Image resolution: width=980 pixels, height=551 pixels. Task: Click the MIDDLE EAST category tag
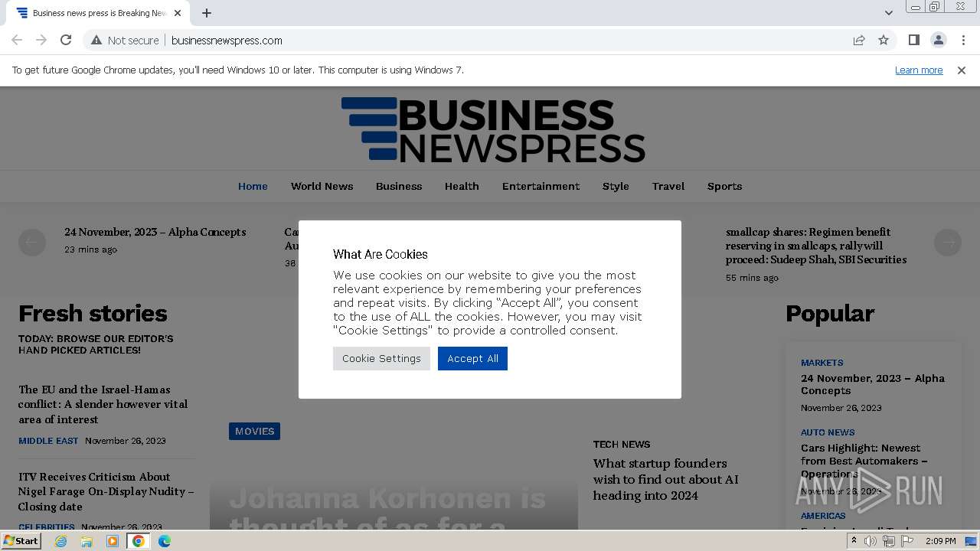[x=48, y=441]
